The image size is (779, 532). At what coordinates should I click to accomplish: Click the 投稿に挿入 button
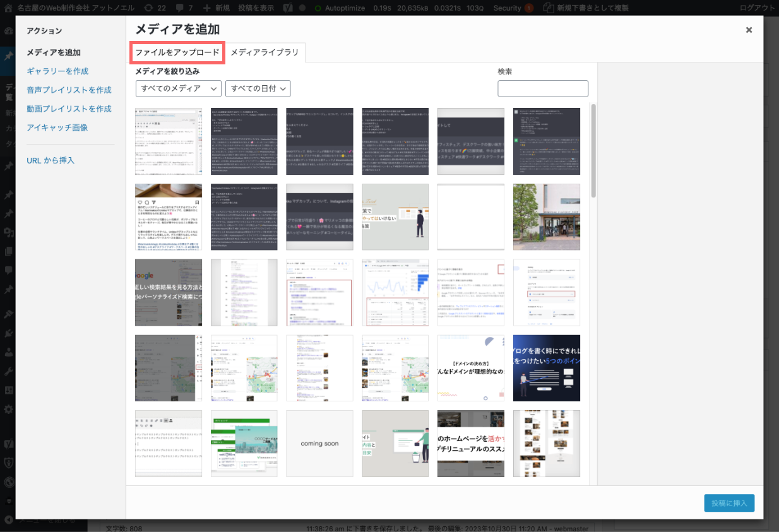pyautogui.click(x=729, y=503)
